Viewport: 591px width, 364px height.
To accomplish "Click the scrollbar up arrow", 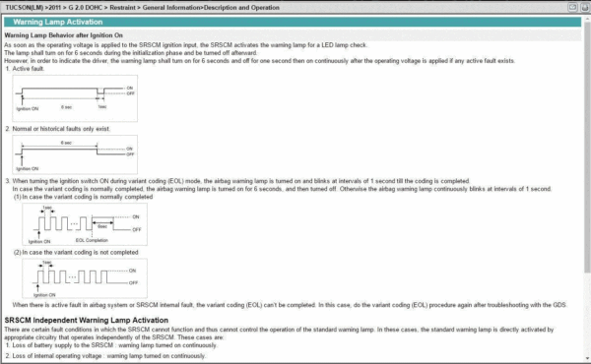I will click(x=587, y=20).
